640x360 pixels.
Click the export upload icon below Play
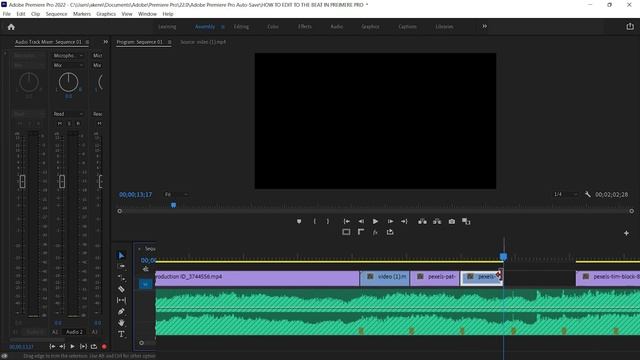point(390,232)
